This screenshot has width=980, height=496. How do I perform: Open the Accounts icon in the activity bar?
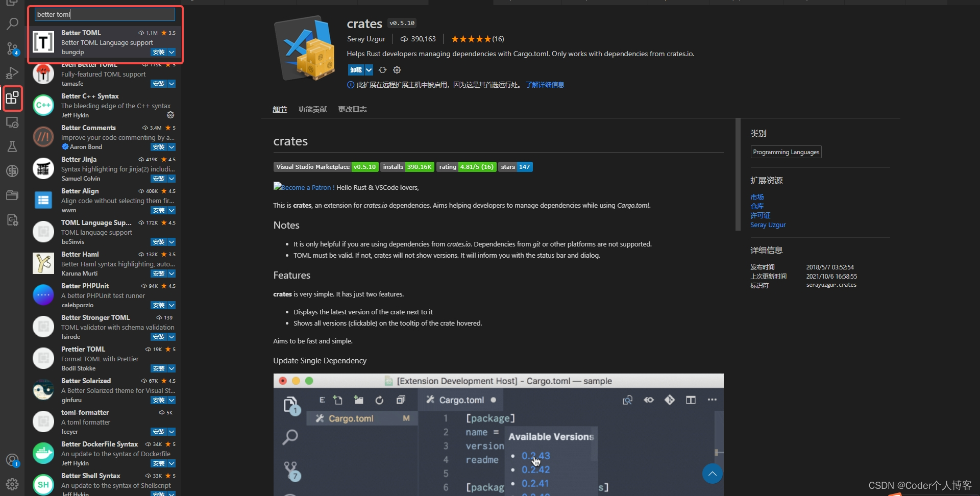(x=12, y=459)
